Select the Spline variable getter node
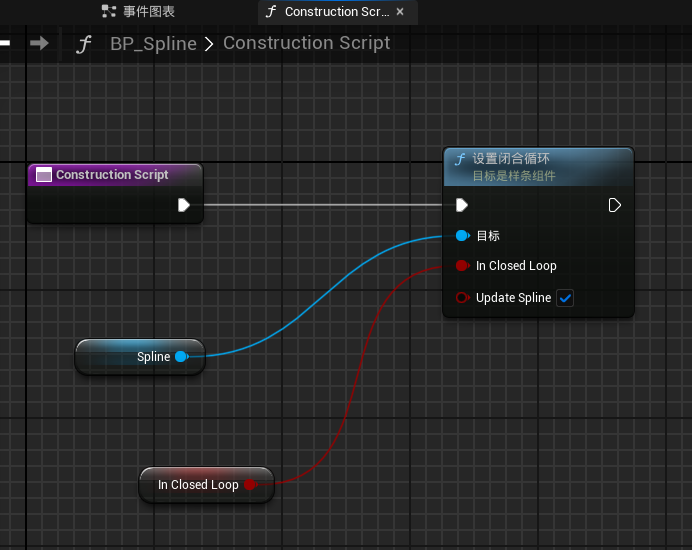692x550 pixels. [x=140, y=357]
